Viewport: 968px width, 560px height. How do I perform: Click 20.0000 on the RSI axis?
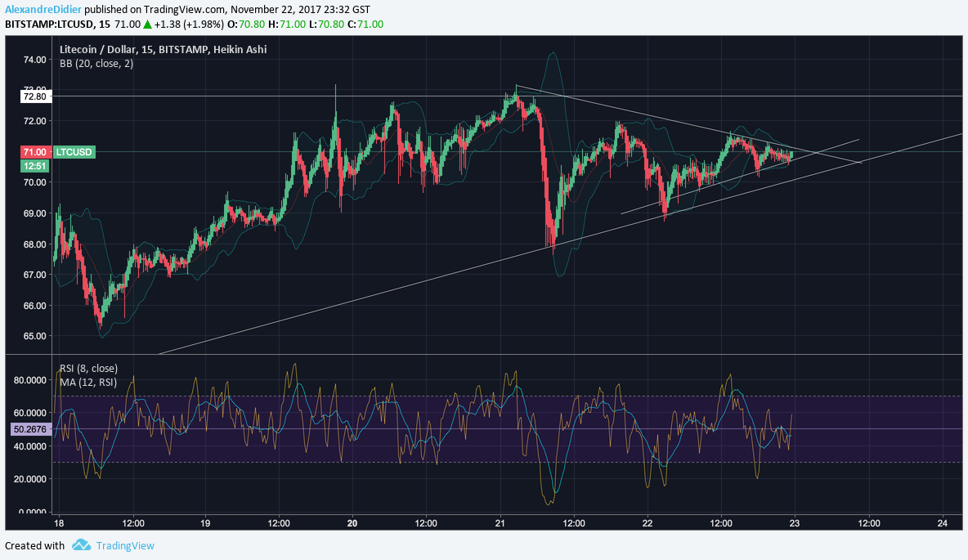(x=30, y=478)
